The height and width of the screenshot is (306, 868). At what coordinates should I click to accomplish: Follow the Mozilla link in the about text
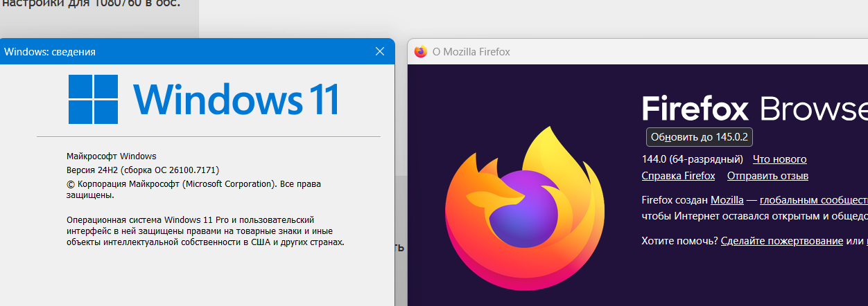[x=727, y=200]
